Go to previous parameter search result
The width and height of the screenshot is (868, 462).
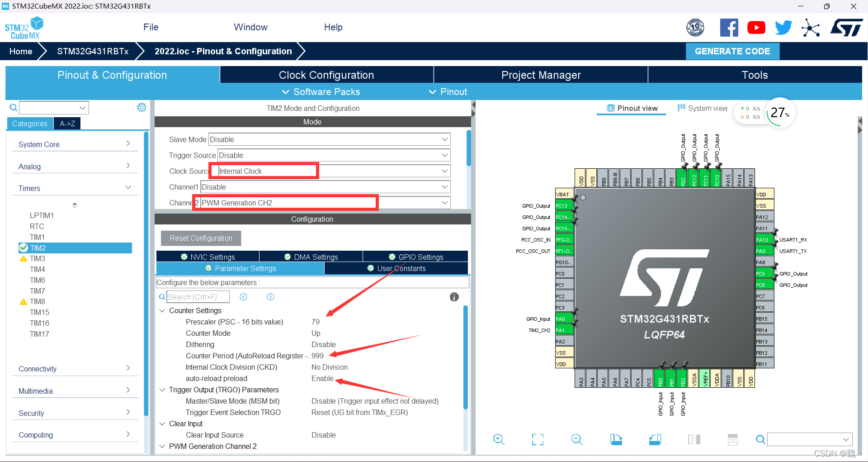pos(243,297)
